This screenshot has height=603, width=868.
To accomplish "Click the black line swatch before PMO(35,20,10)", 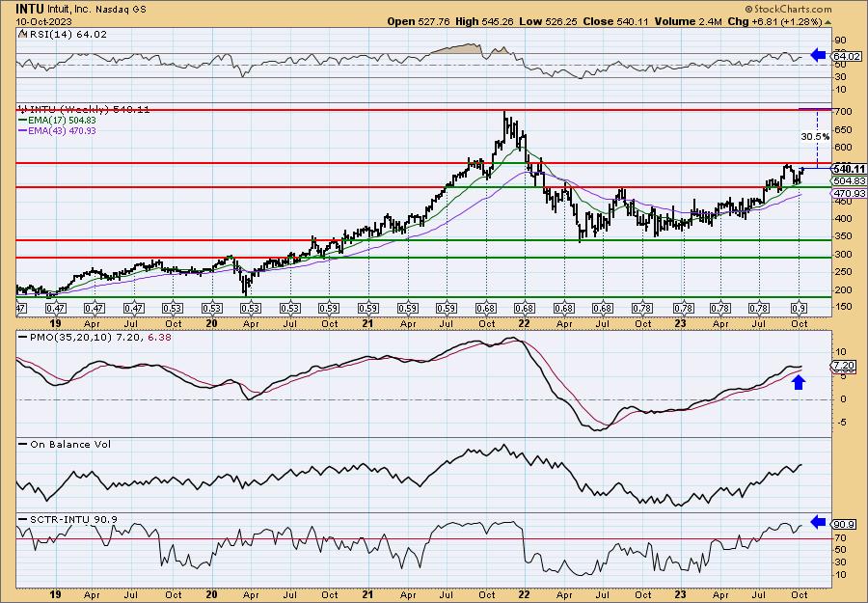I will click(23, 337).
